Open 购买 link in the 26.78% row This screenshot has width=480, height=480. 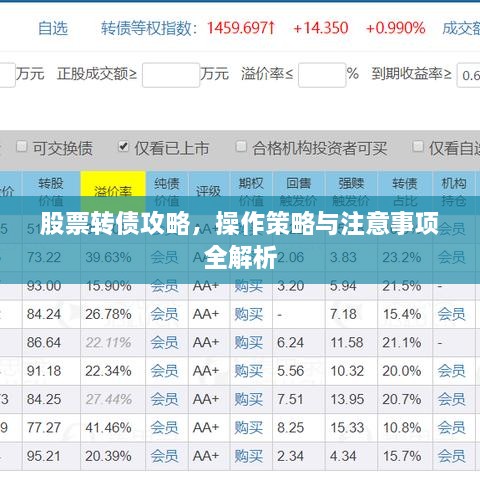tap(249, 314)
